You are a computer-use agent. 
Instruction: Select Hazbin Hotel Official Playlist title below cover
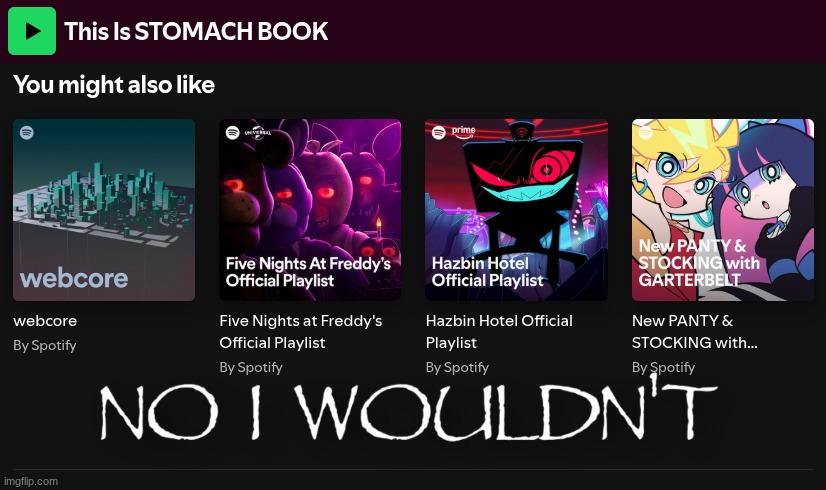pyautogui.click(x=499, y=331)
